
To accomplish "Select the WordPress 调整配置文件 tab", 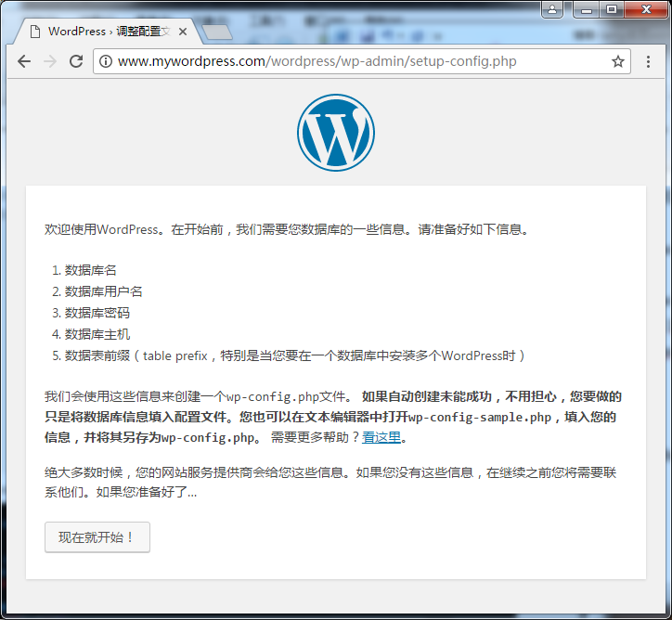I will 108,32.
